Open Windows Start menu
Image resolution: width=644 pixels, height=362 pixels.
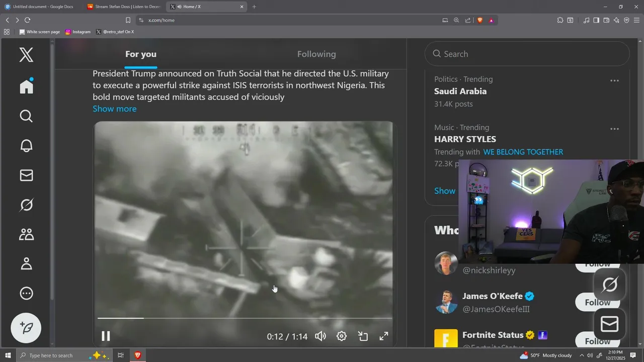tap(8, 355)
